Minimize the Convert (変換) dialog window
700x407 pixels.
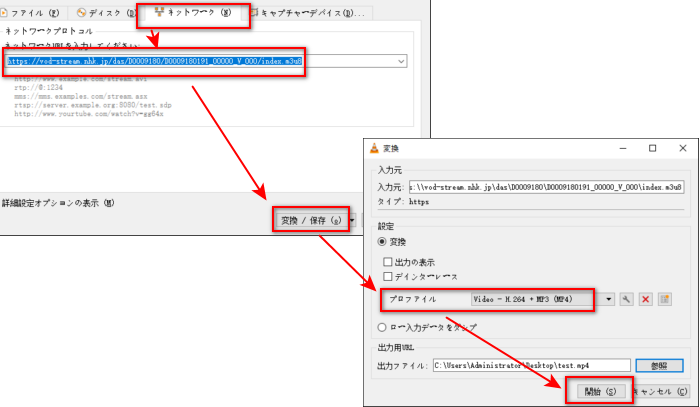click(x=623, y=148)
